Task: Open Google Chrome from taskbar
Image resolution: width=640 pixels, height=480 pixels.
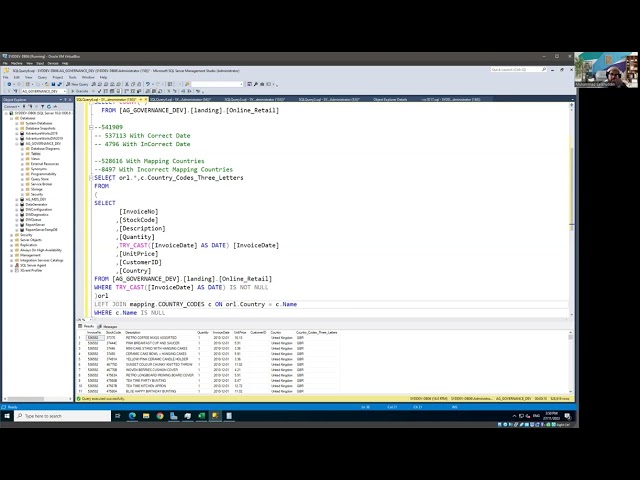Action: tap(160, 416)
